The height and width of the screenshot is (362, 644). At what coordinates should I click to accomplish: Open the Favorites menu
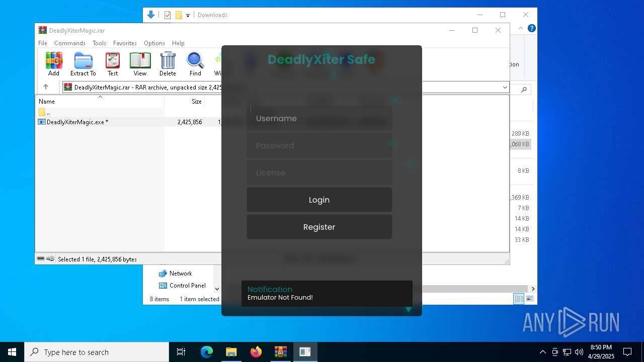125,43
